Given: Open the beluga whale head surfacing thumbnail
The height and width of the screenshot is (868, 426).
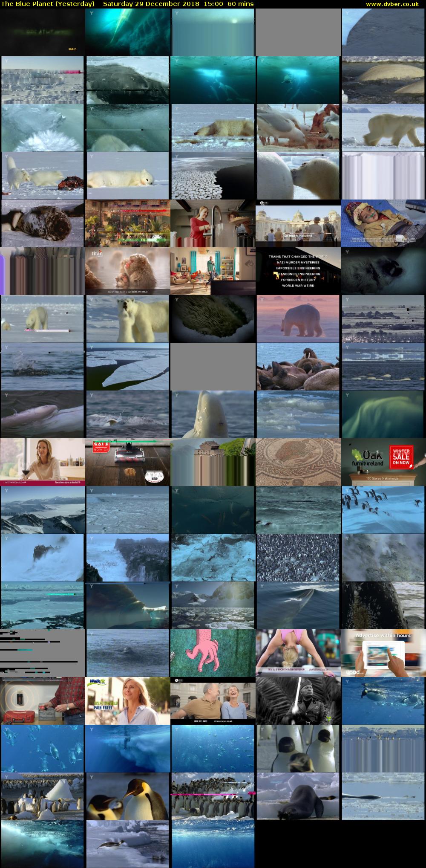Looking at the screenshot, I should tap(213, 415).
